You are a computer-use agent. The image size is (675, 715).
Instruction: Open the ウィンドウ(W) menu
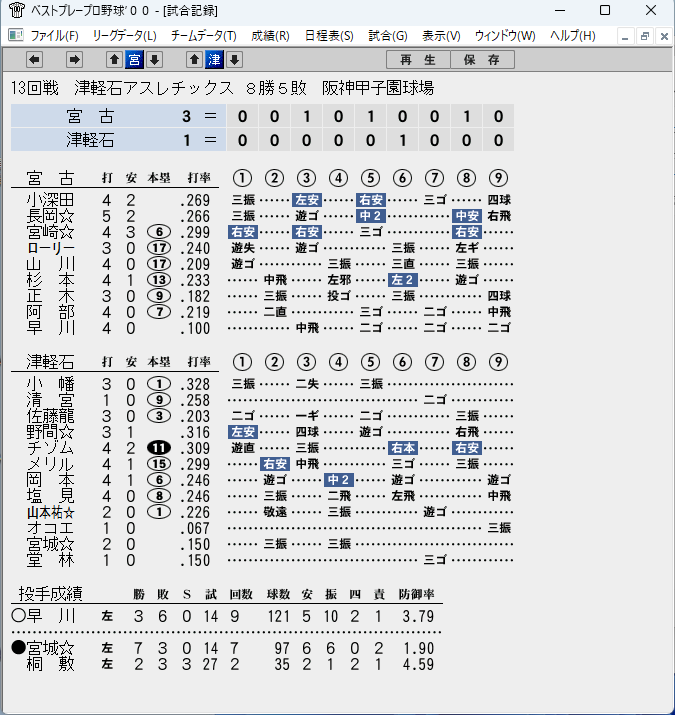click(x=505, y=36)
